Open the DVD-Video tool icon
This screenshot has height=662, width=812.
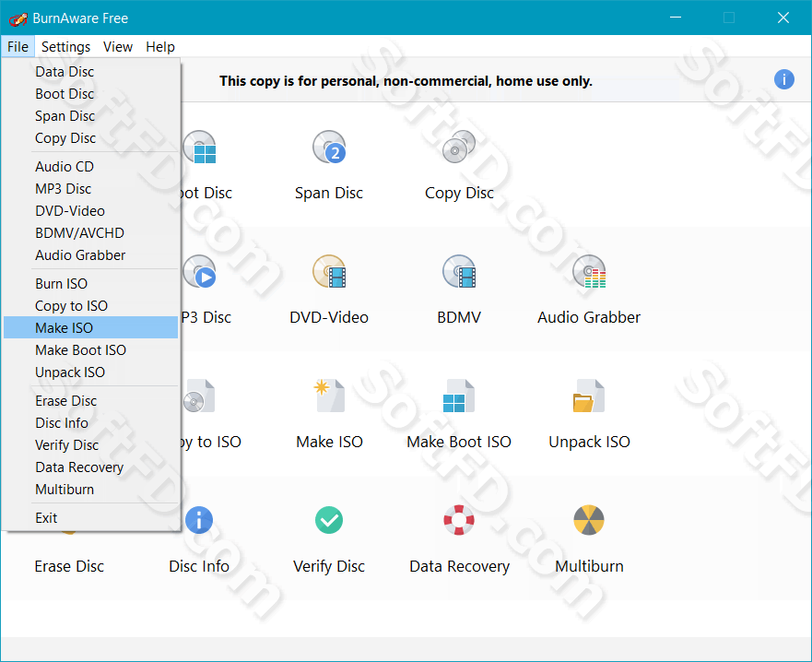[329, 271]
